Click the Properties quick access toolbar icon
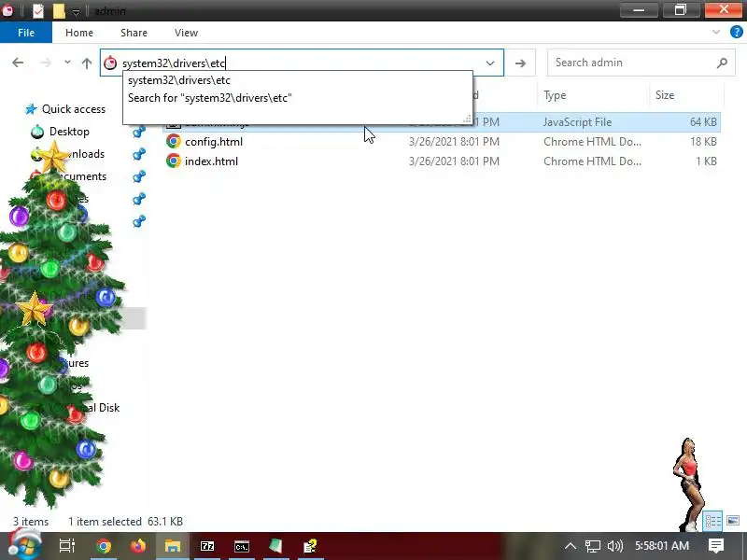The height and width of the screenshot is (560, 747). tap(38, 10)
